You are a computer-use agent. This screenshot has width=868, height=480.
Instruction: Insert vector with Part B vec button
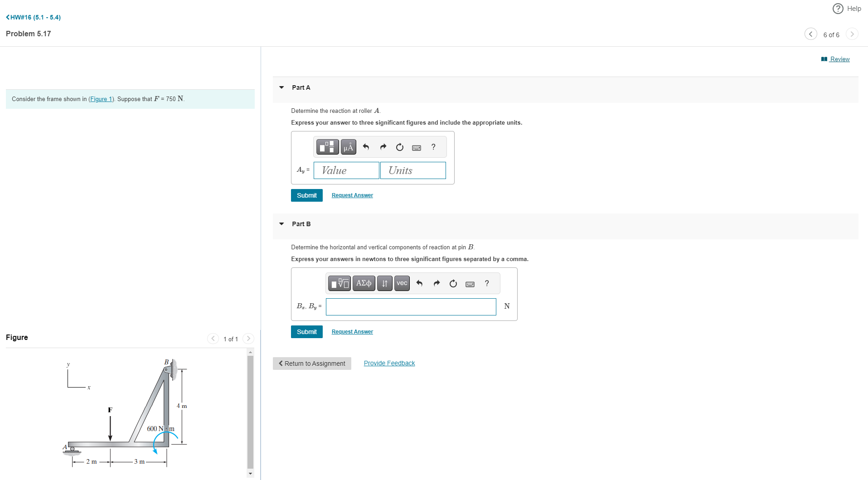point(402,283)
